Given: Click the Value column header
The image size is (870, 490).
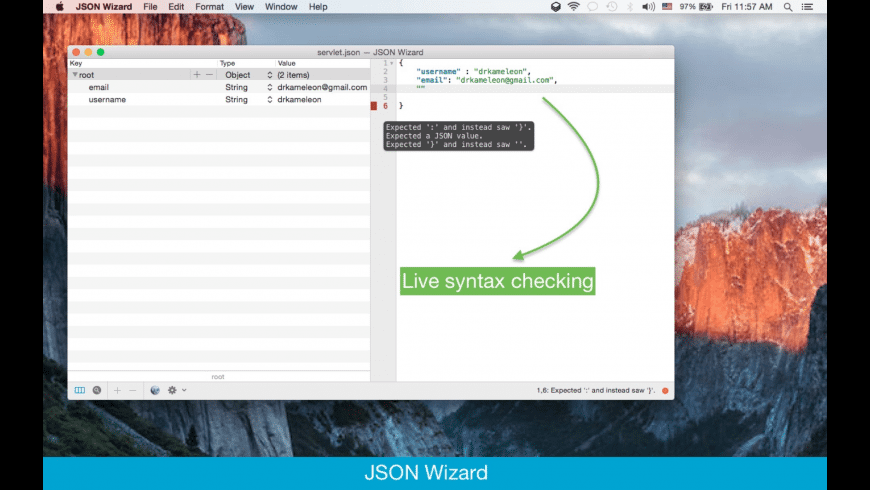Looking at the screenshot, I should [286, 63].
